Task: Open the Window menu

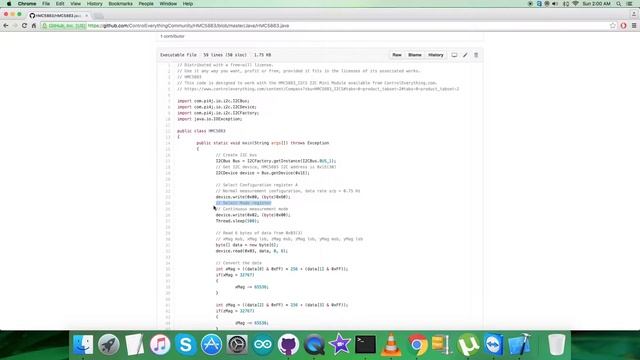Action: coord(168,4)
